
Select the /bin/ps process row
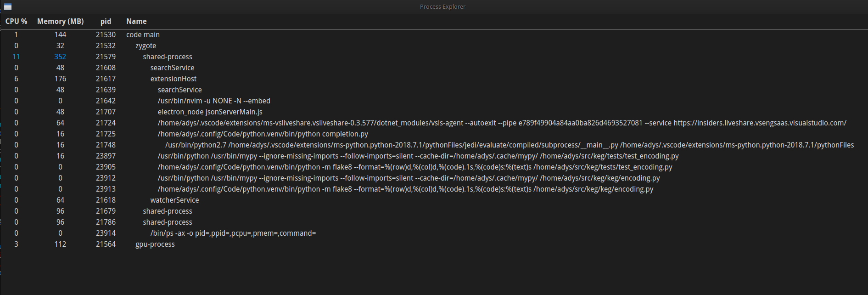click(x=233, y=233)
